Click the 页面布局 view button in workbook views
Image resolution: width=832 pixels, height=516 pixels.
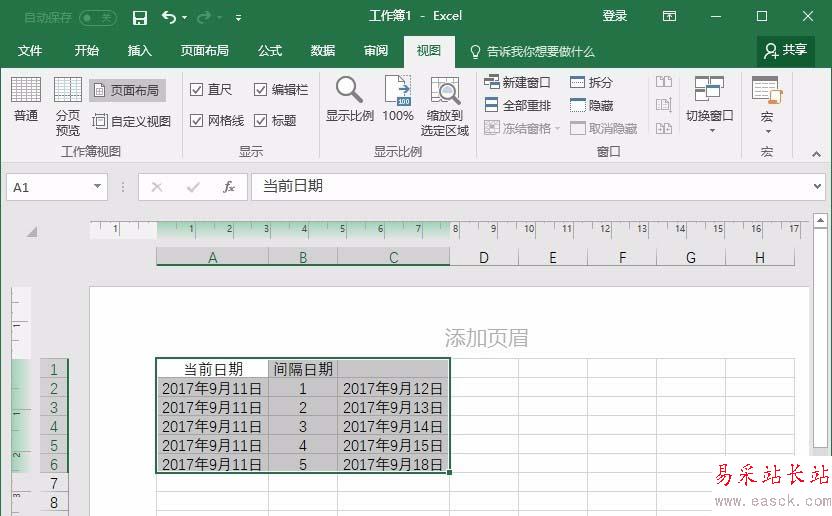tap(127, 90)
